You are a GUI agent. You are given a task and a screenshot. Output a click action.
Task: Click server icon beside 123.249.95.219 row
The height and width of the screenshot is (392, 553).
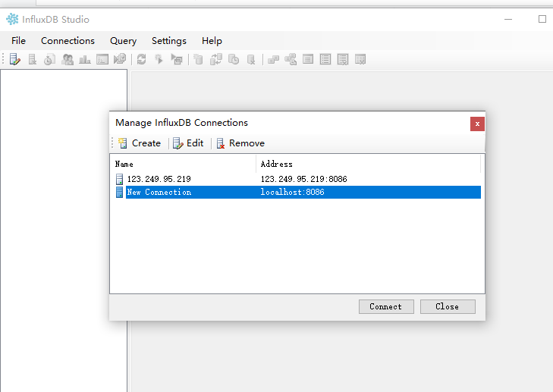tap(120, 179)
